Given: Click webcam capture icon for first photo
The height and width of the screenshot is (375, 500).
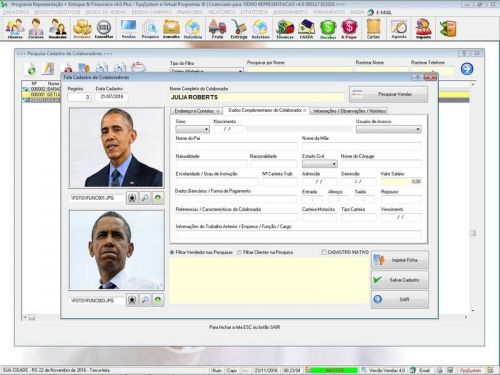Looking at the screenshot, I should coord(132,198).
